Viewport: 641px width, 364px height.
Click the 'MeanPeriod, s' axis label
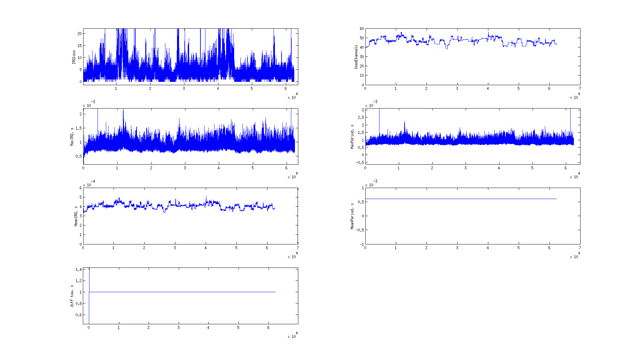coord(352,216)
